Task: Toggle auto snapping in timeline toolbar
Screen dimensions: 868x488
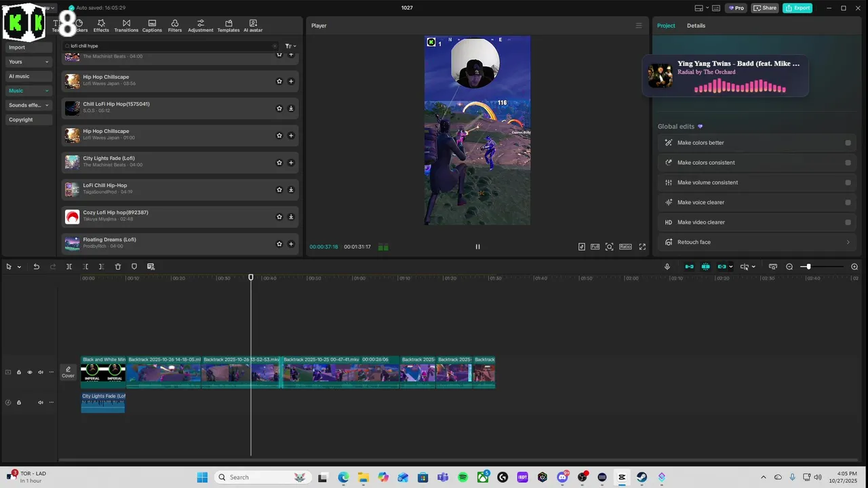Action: pyautogui.click(x=705, y=267)
